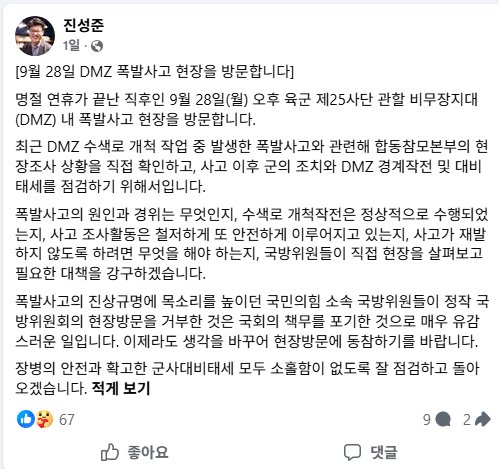Open the 2 shares count

coord(467,420)
